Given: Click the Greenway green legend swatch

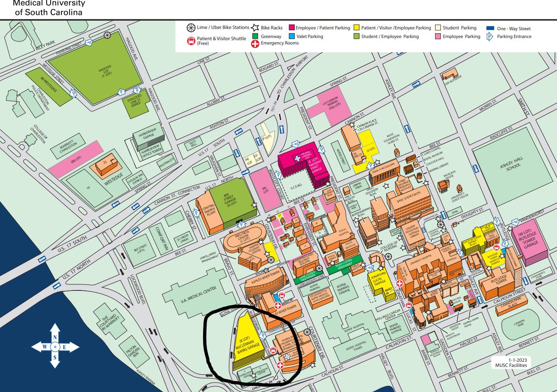Looking at the screenshot, I should coord(255,36).
